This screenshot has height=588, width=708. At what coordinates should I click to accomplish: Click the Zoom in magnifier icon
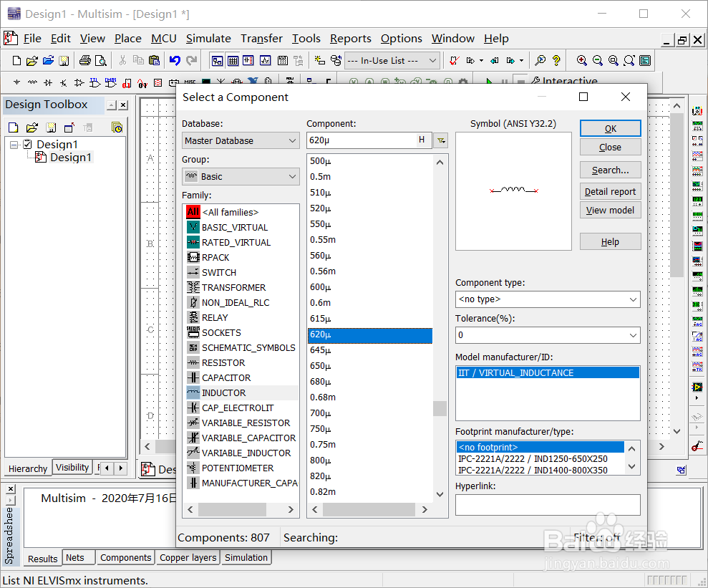coord(582,60)
